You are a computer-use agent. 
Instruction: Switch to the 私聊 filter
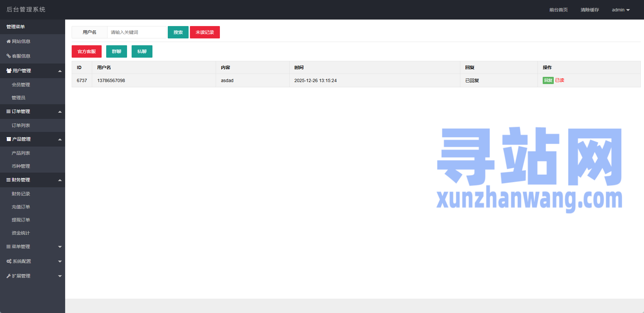(142, 51)
